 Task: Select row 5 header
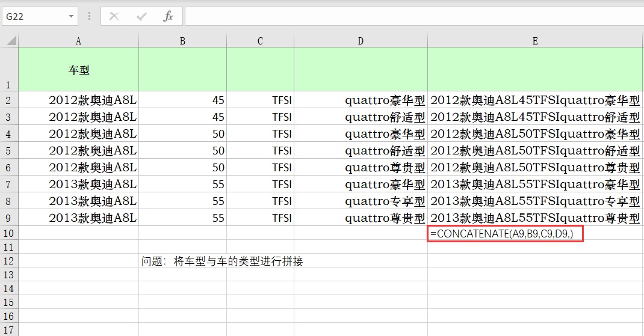click(x=8, y=150)
